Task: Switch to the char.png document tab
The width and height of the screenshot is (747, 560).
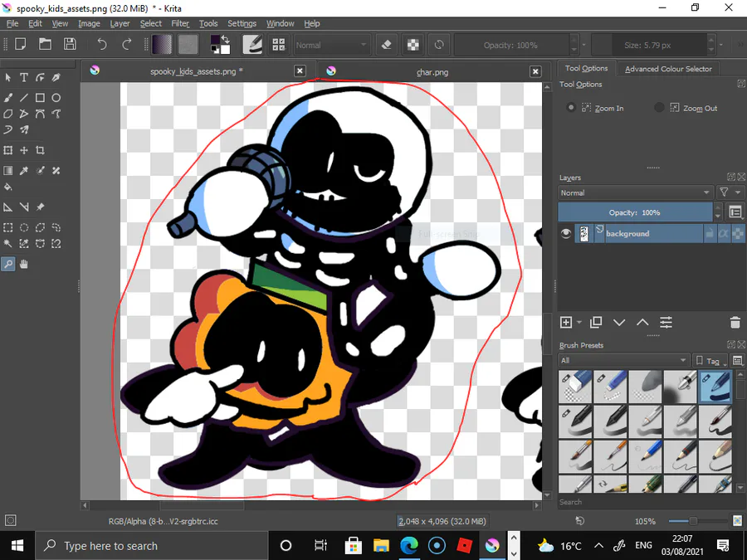Action: (x=432, y=72)
